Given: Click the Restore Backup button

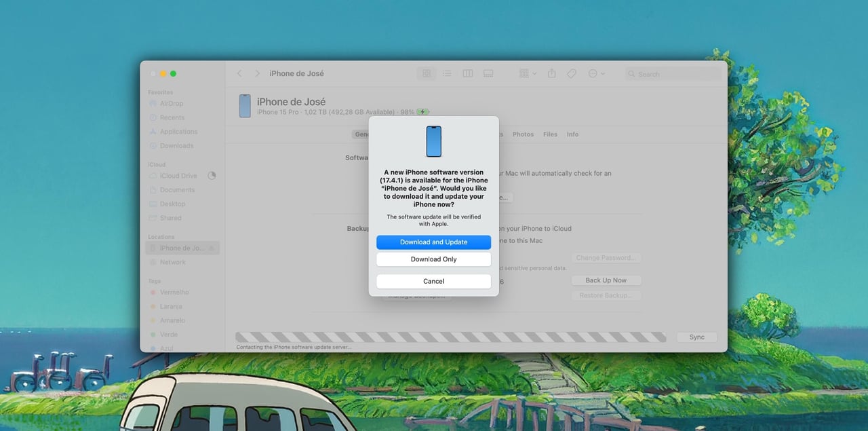Looking at the screenshot, I should [x=606, y=295].
